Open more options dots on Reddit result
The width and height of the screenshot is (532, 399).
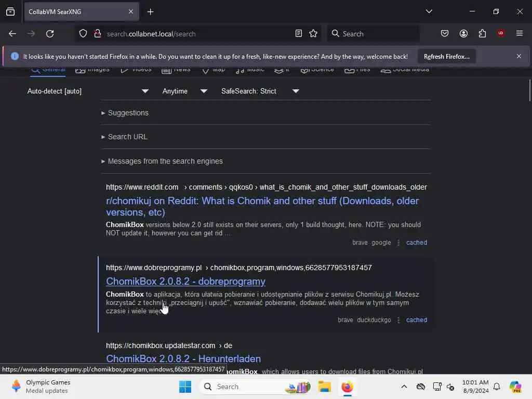398,243
